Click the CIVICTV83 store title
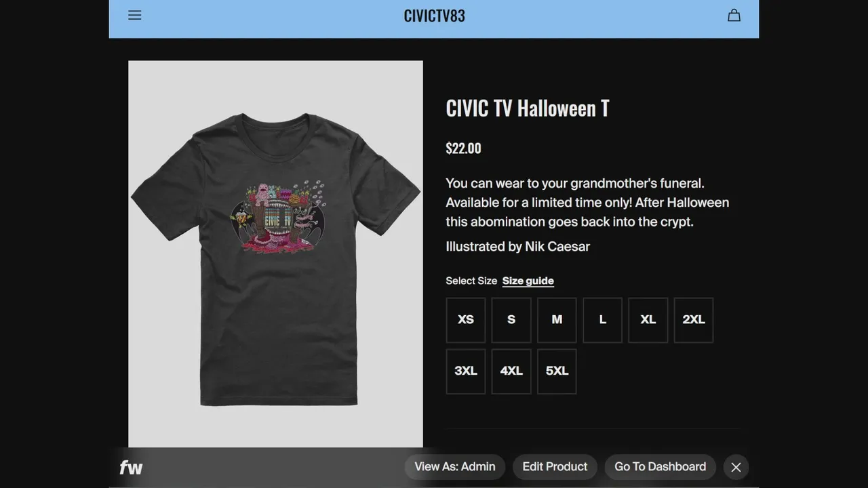The height and width of the screenshot is (488, 868). 435,16
